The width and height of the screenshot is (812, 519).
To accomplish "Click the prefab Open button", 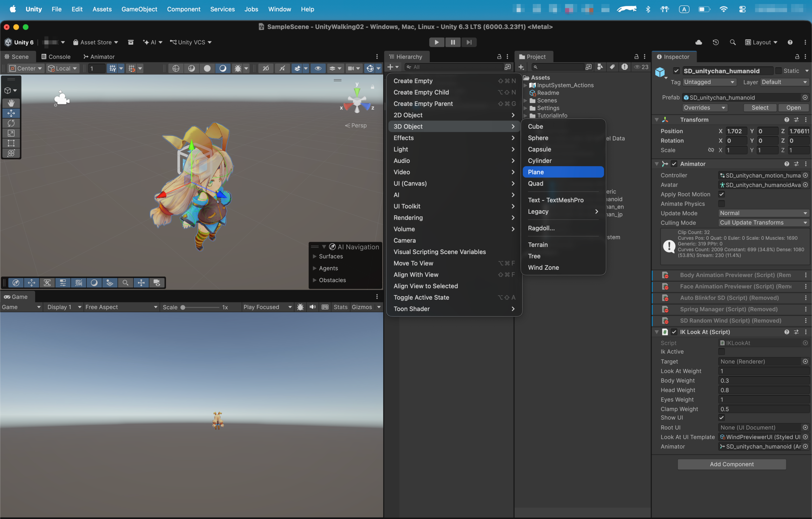I will tap(793, 108).
